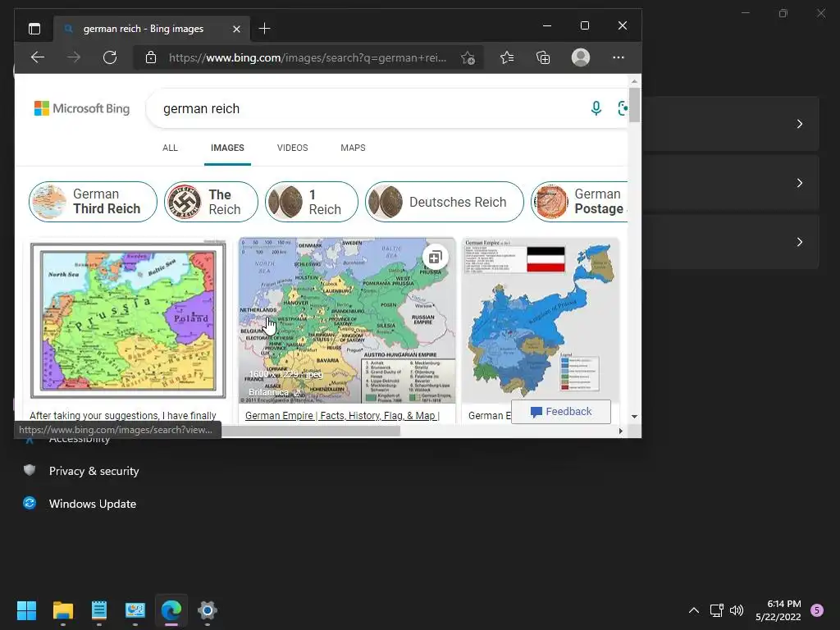Open the Favorites list
840x630 pixels.
click(x=507, y=57)
